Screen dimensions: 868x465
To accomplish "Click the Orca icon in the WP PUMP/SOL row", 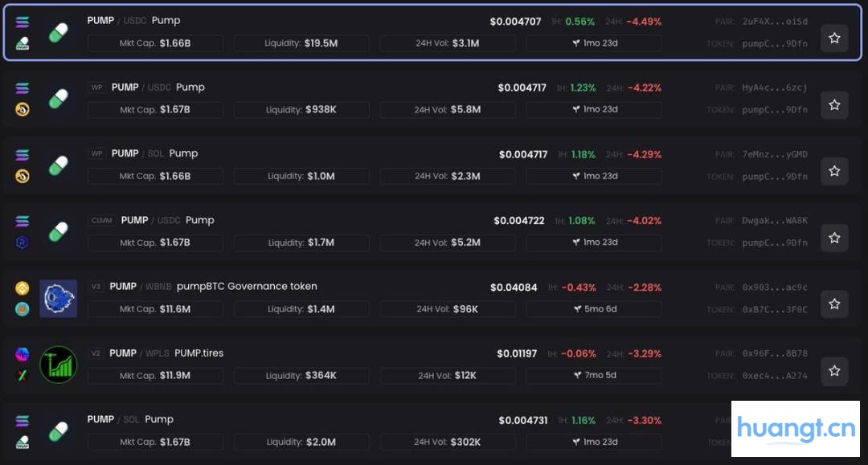I will pos(23,176).
